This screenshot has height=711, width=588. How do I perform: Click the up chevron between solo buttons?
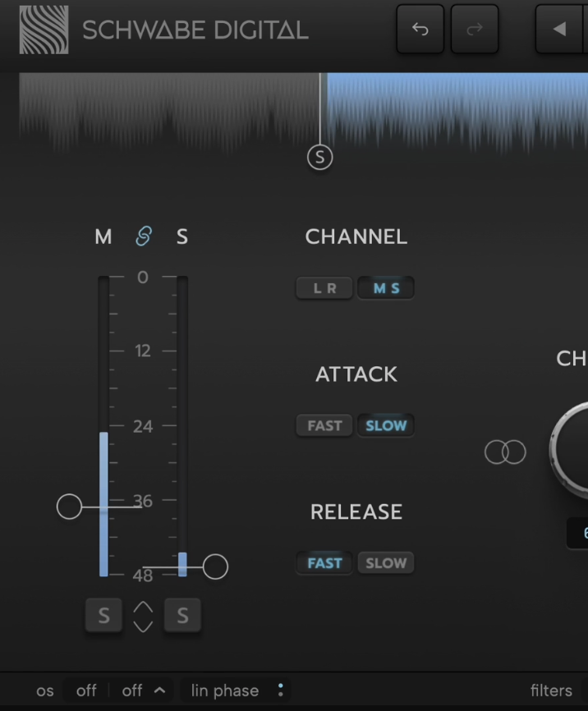(143, 608)
